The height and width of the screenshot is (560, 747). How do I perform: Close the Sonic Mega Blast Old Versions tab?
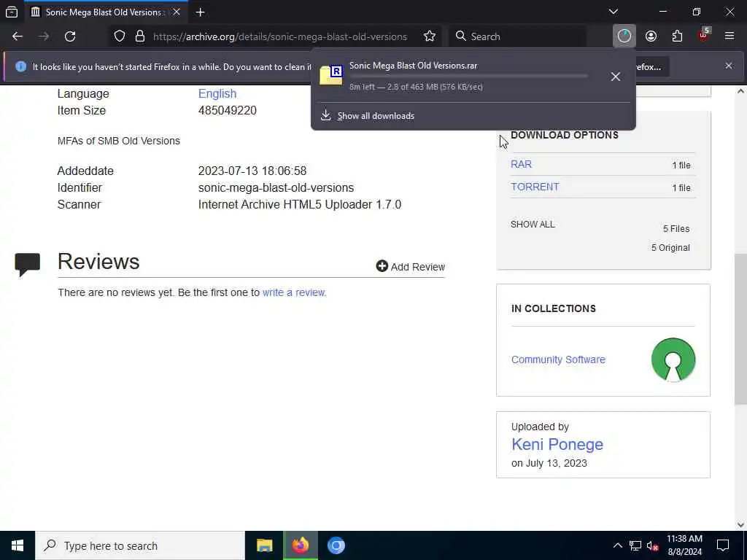click(x=177, y=12)
